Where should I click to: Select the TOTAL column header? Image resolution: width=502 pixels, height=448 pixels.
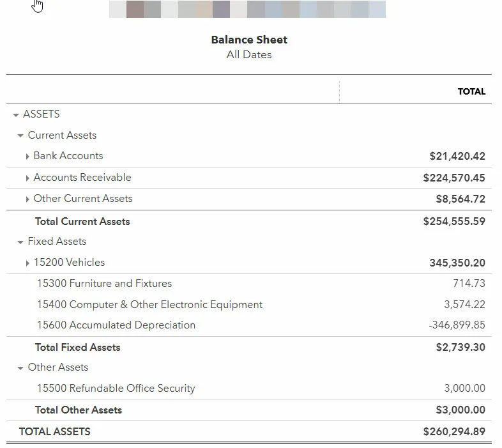(471, 91)
